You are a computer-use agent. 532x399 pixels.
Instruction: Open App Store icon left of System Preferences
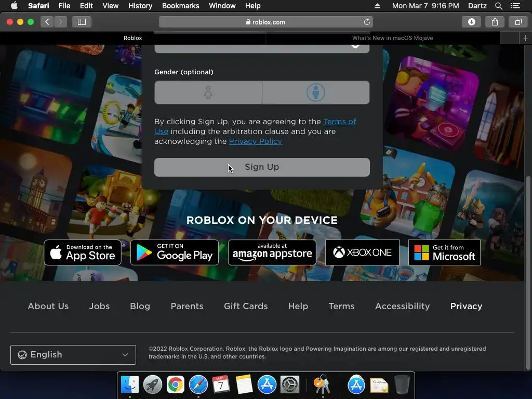coord(267,385)
